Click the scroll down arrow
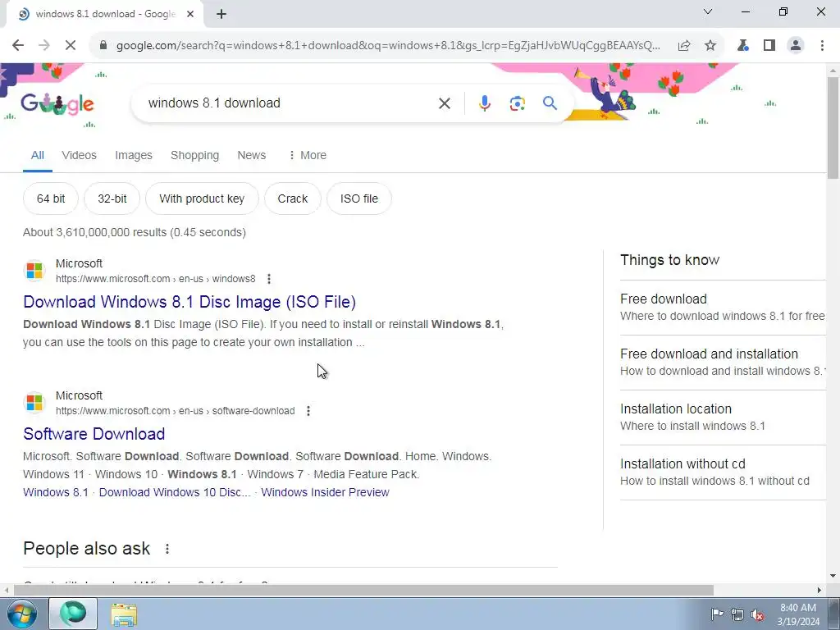 tap(833, 577)
